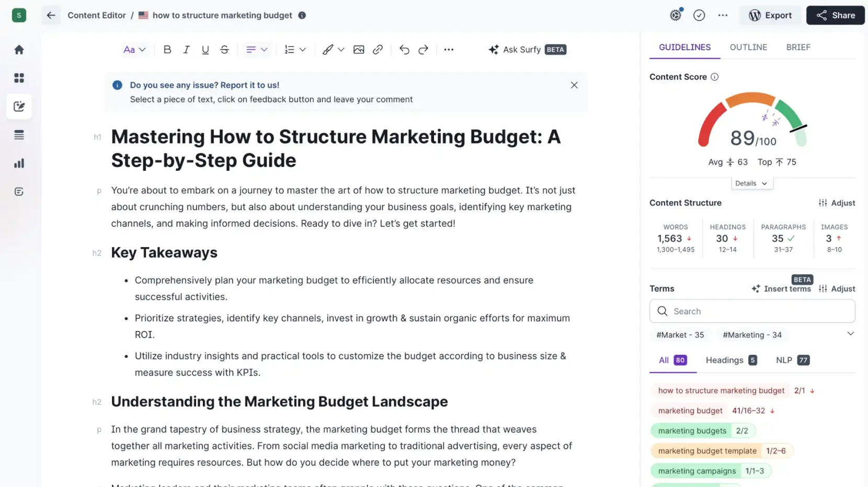Open the NLP terms tab
This screenshot has width=868, height=487.
792,360
